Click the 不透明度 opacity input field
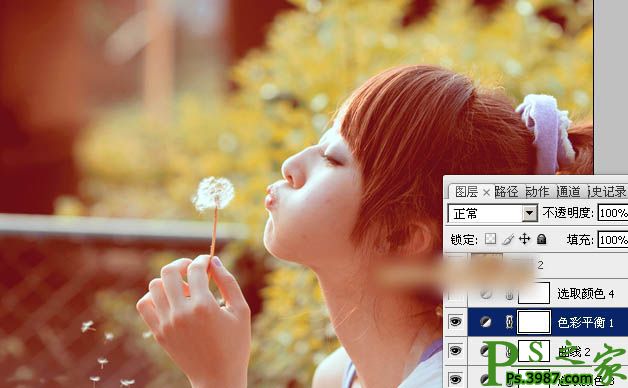 click(613, 213)
